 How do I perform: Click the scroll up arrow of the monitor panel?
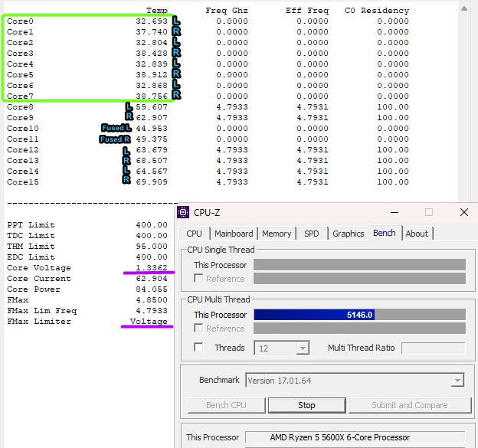coord(464,8)
